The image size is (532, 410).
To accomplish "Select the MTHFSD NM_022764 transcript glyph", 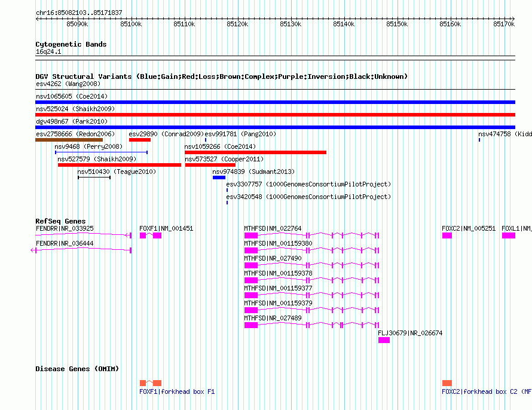I will click(x=311, y=235).
